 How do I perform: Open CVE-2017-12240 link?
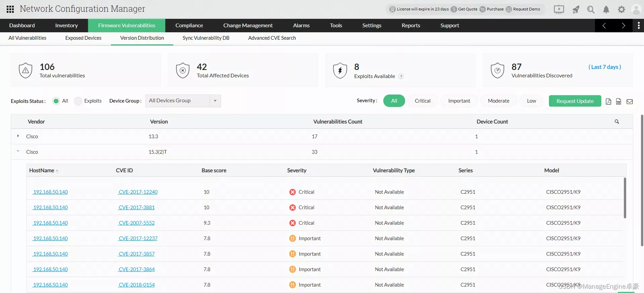click(x=138, y=192)
